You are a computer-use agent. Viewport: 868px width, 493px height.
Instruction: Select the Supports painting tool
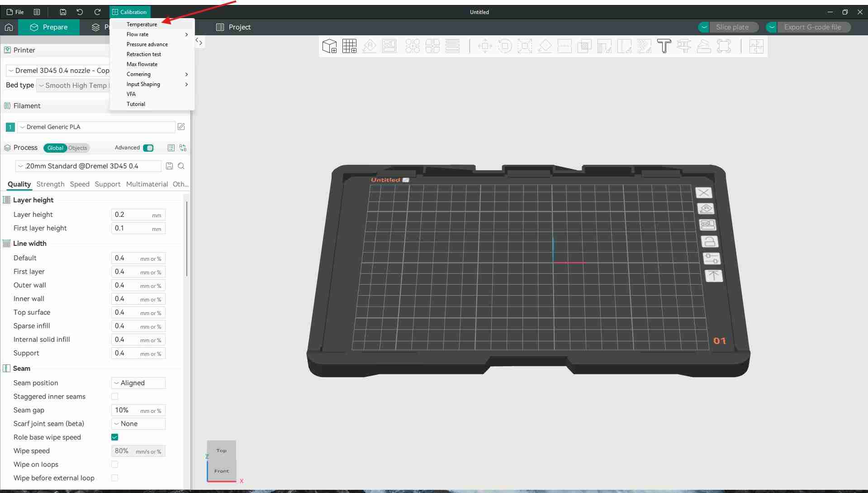(x=604, y=46)
